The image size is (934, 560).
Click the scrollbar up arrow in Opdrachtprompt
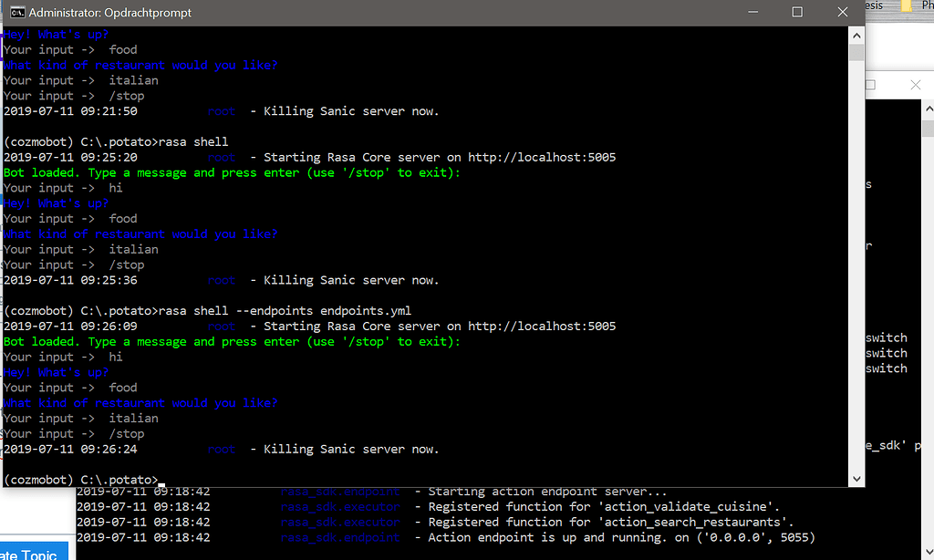click(x=856, y=35)
